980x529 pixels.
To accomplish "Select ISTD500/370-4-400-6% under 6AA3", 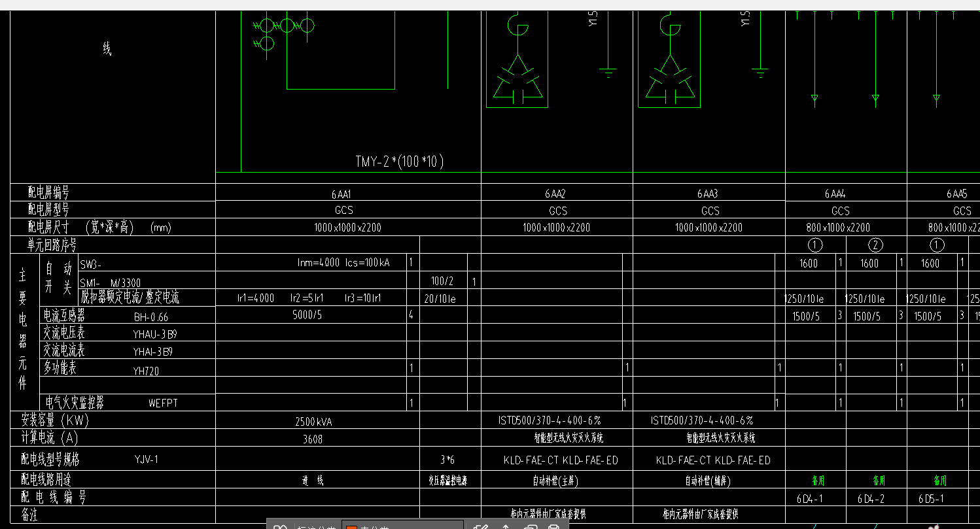I will (x=702, y=420).
